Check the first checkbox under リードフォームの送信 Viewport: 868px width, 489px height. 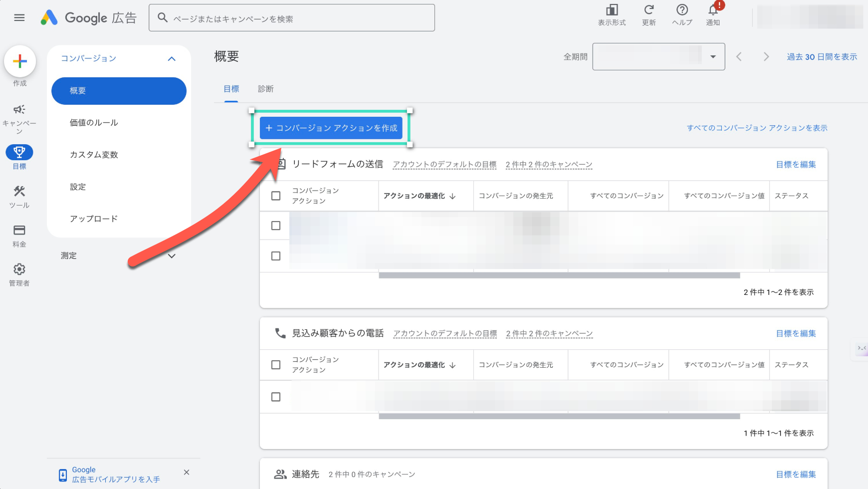275,226
